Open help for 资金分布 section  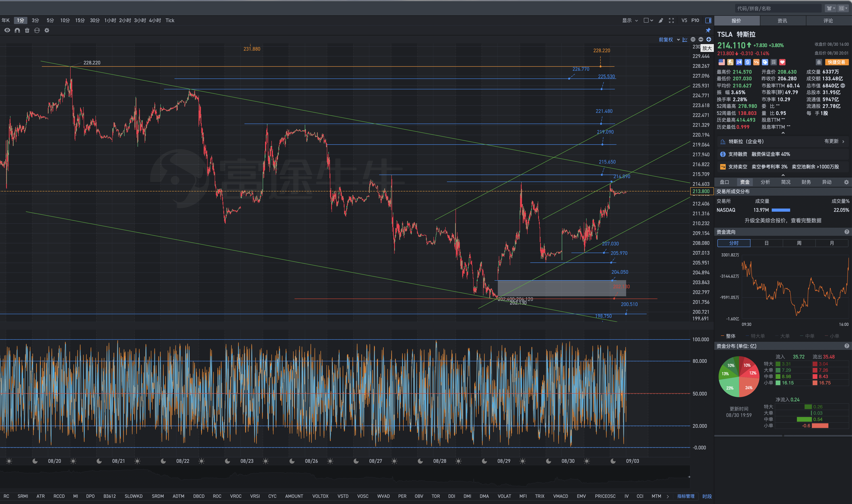tap(846, 346)
